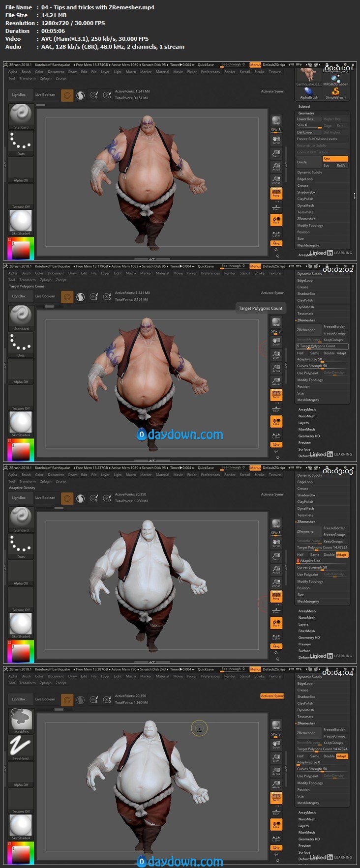Click the BPR render icon in 00:01:01 frame

click(276, 121)
